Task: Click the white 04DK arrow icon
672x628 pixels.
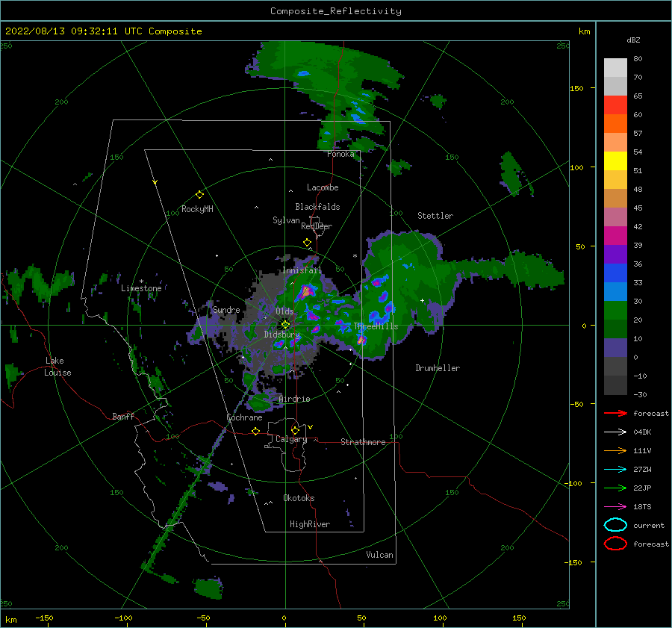Action: click(615, 432)
